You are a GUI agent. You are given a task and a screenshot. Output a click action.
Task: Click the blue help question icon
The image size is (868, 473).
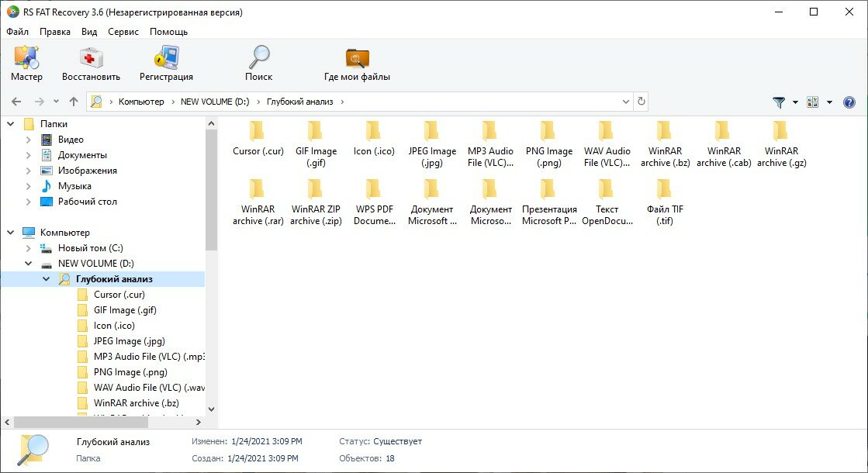tap(849, 102)
